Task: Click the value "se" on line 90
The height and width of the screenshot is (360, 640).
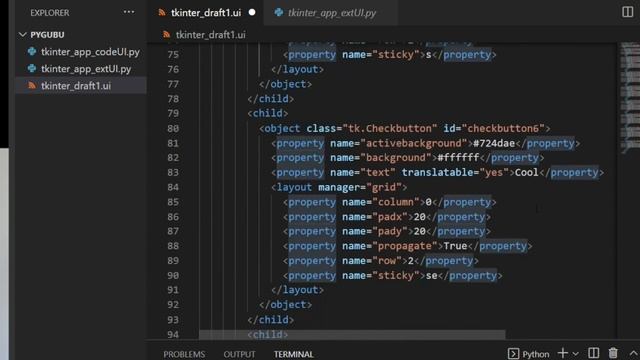Action: click(431, 276)
